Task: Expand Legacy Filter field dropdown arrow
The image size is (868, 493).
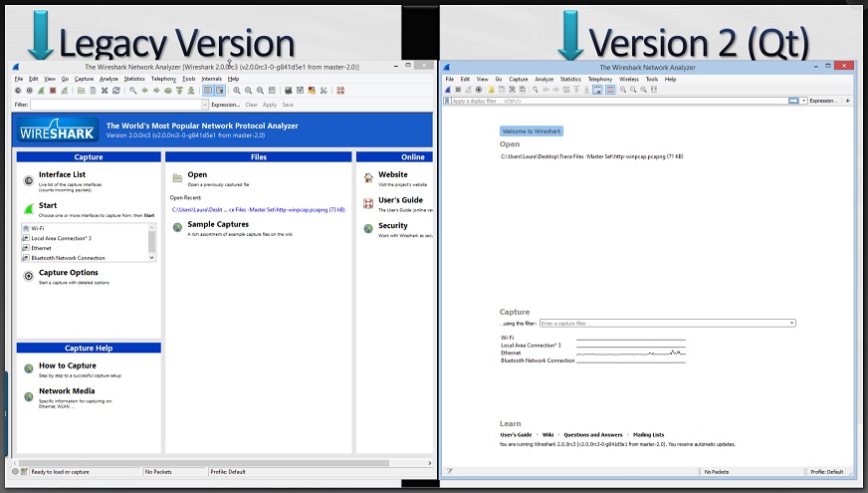Action: point(204,105)
